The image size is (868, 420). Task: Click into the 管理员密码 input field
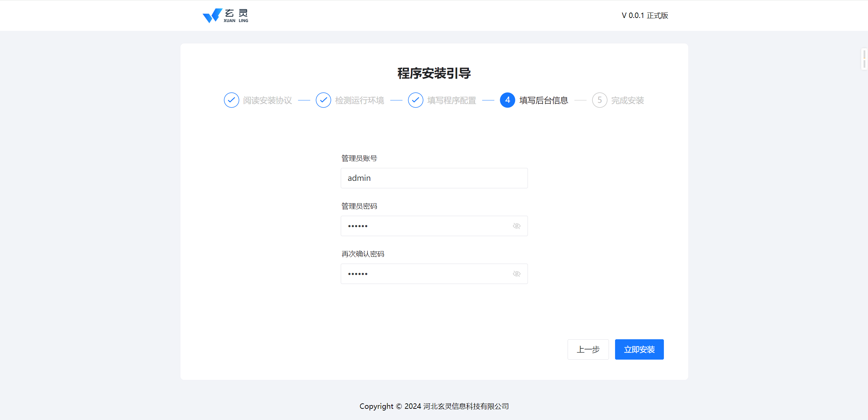(427, 226)
